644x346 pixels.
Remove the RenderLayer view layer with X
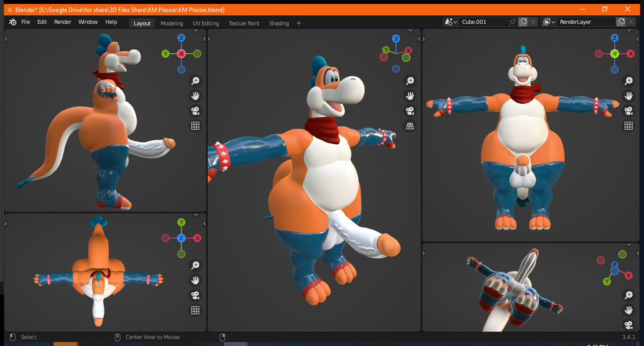click(x=631, y=22)
